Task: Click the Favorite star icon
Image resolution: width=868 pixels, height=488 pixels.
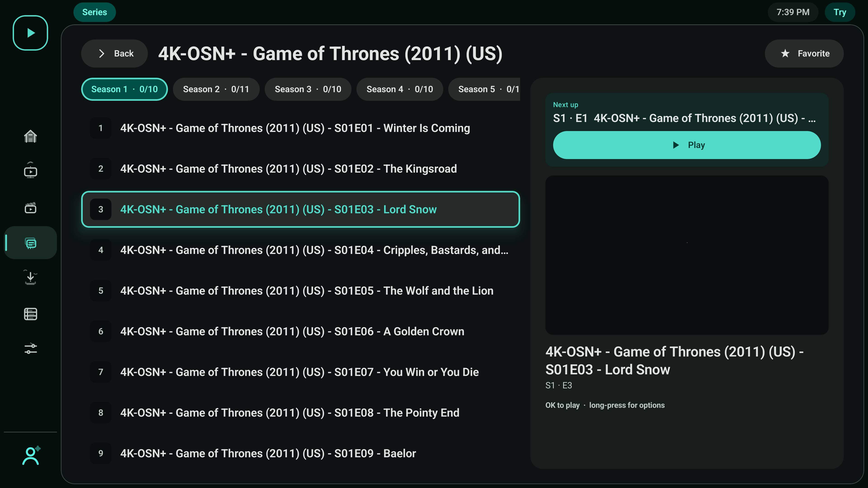Action: pos(785,53)
